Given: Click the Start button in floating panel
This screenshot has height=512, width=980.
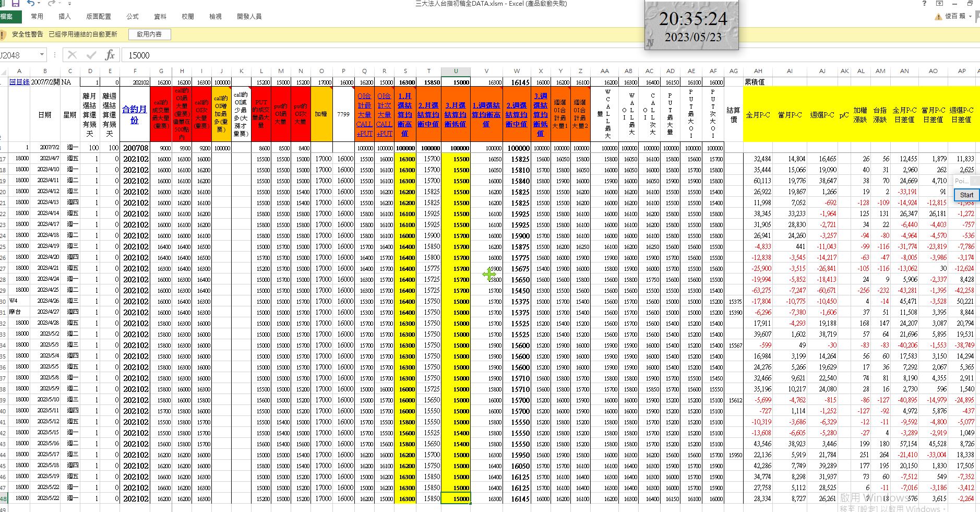Looking at the screenshot, I should coord(966,195).
